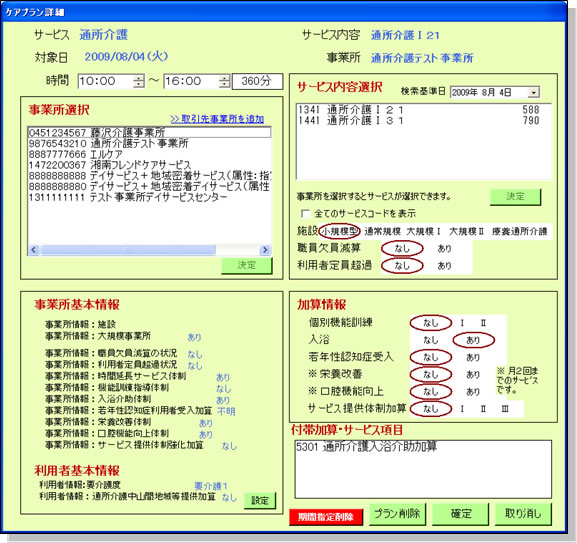577x543 pixels.
Task: Set 利用者定員超過 to なし
Action: click(402, 266)
